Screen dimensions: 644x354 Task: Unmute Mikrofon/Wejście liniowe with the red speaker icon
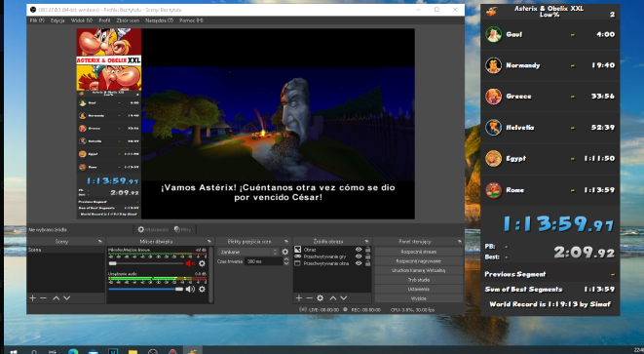[x=190, y=263]
